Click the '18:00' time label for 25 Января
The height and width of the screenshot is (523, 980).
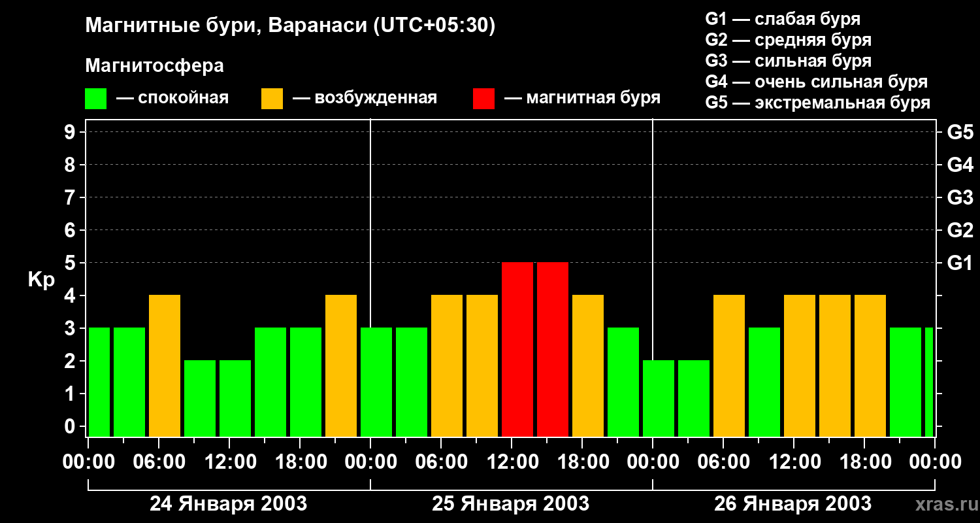pyautogui.click(x=582, y=462)
